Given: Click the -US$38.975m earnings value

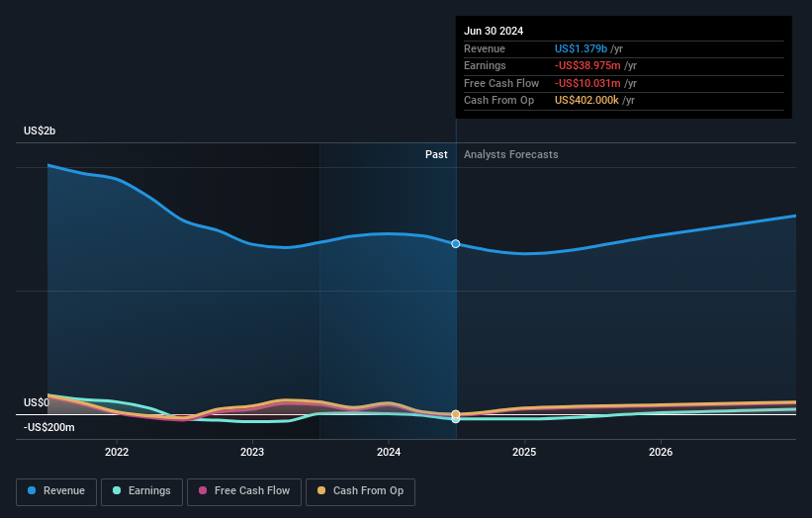Looking at the screenshot, I should [587, 65].
